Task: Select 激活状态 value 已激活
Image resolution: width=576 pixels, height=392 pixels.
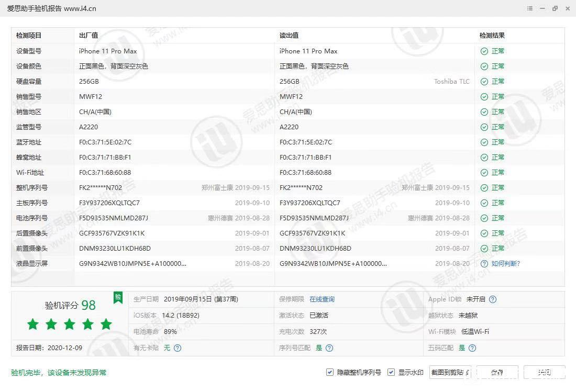Action: pos(319,315)
